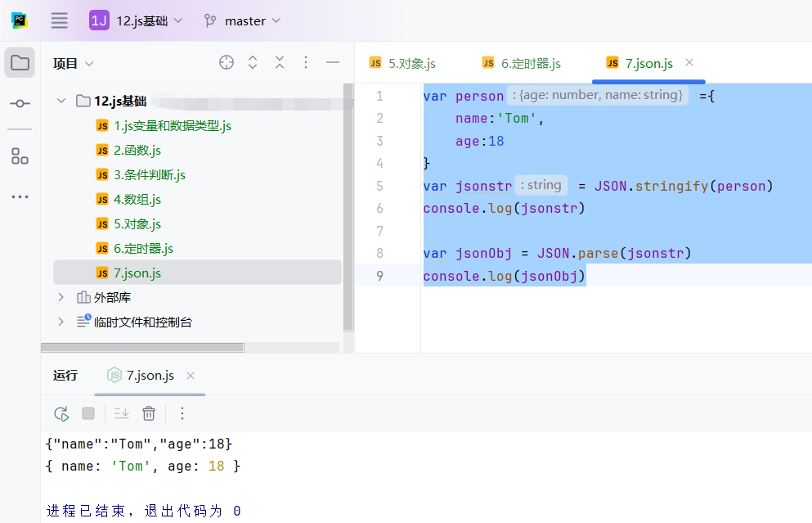This screenshot has height=523, width=812.
Task: Open project panel options menu
Action: point(306,63)
